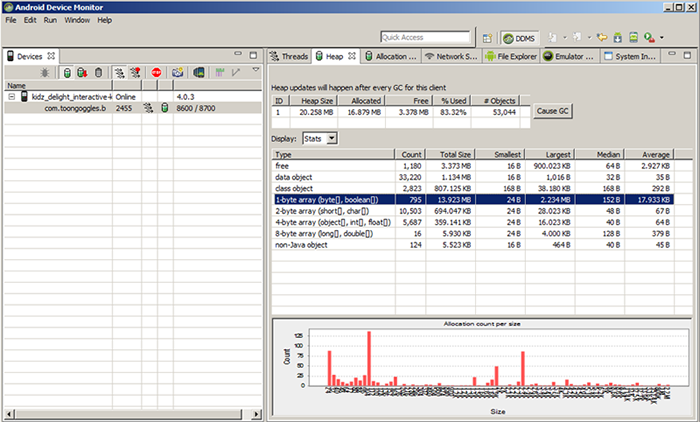The width and height of the screenshot is (700, 422).
Task: Open the Run menu
Action: click(x=50, y=20)
